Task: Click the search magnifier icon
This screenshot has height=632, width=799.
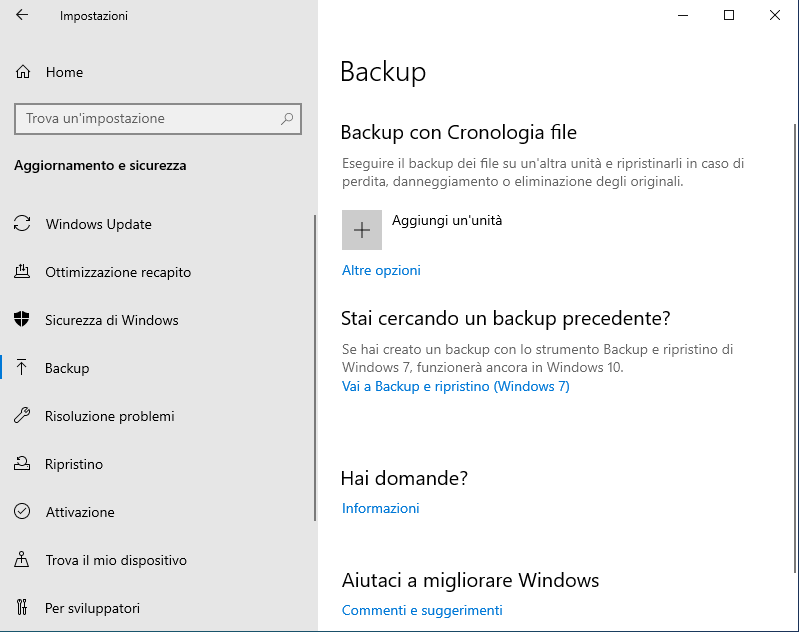Action: [x=287, y=118]
